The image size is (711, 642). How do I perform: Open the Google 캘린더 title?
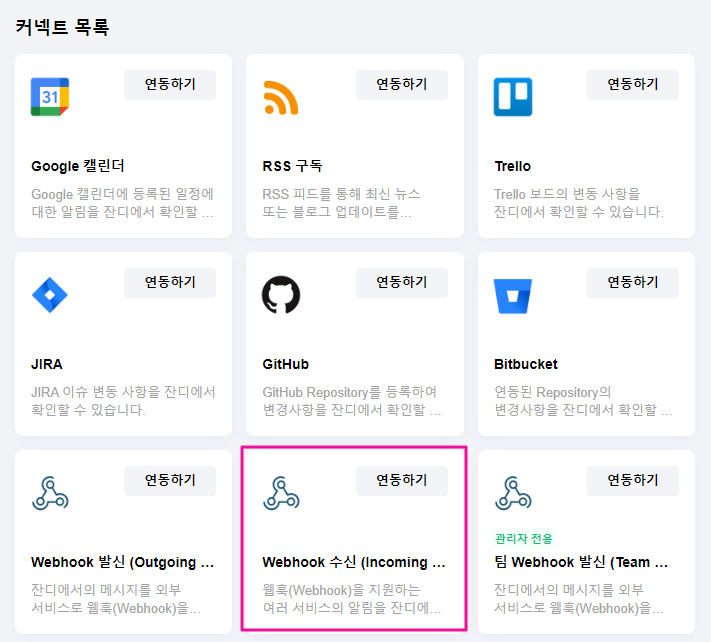[78, 166]
